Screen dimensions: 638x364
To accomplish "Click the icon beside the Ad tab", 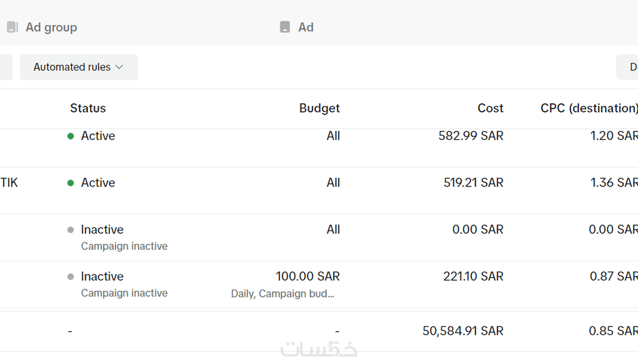I will [285, 27].
